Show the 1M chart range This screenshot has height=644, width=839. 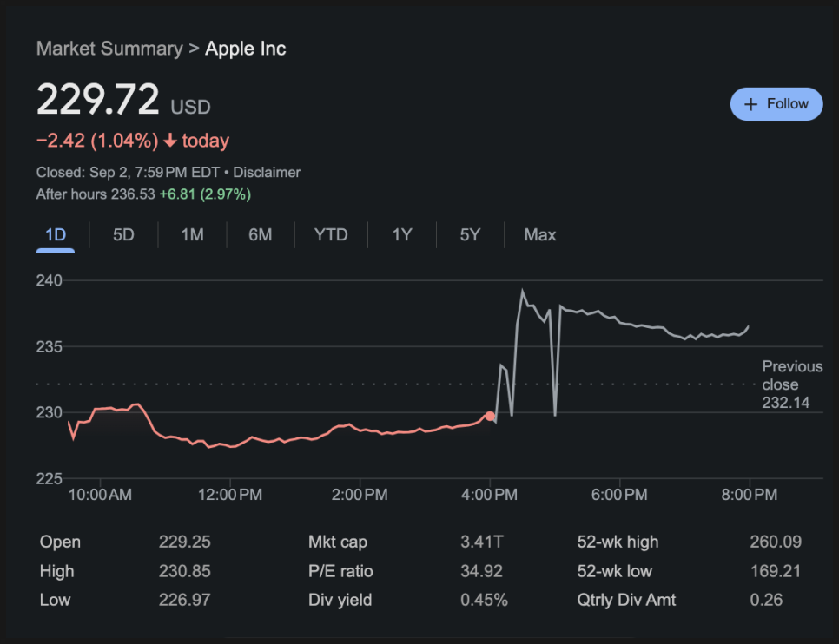click(x=192, y=235)
